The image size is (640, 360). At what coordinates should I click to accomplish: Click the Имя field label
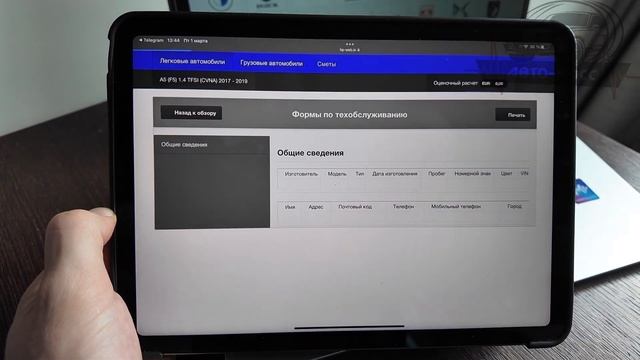[290, 207]
